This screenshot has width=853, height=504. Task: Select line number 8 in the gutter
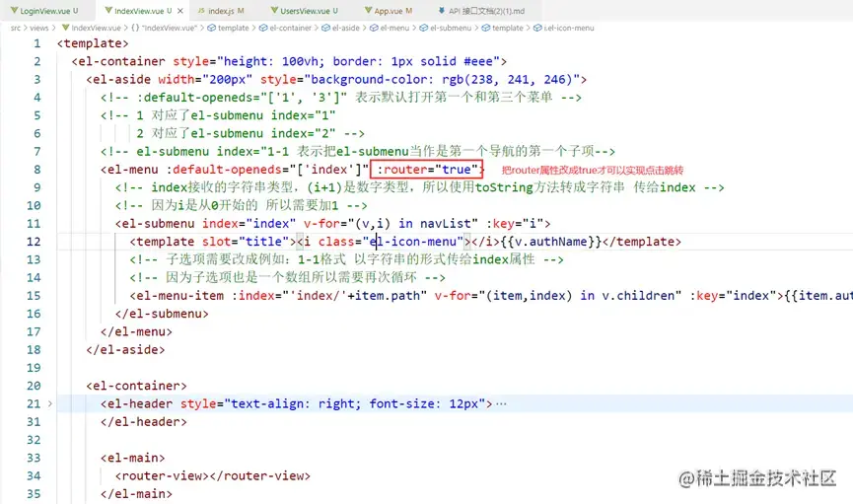37,170
